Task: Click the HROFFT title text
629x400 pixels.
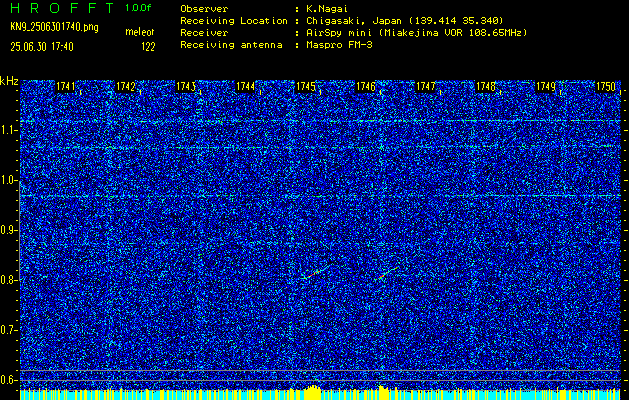Action: coord(62,8)
